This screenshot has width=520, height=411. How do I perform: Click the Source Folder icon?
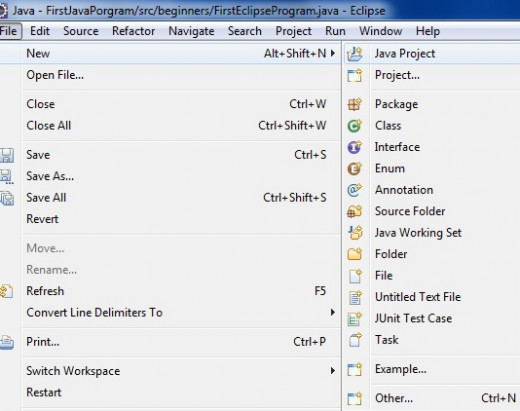coord(354,211)
